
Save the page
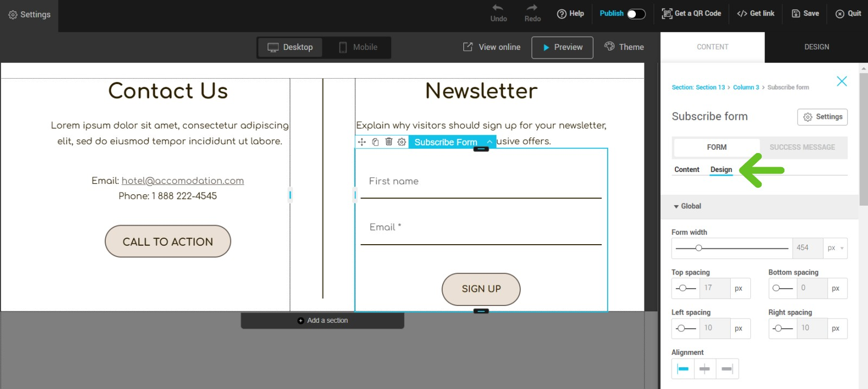805,14
